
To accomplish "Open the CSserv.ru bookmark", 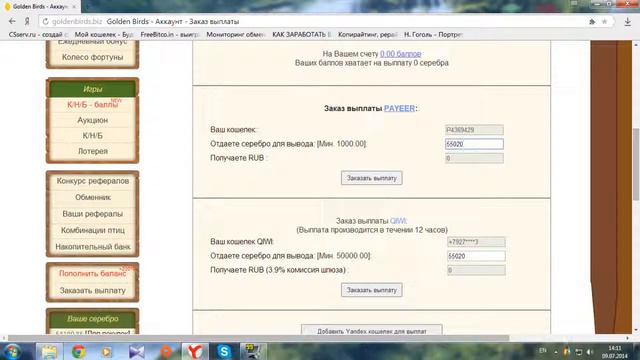I will point(37,35).
